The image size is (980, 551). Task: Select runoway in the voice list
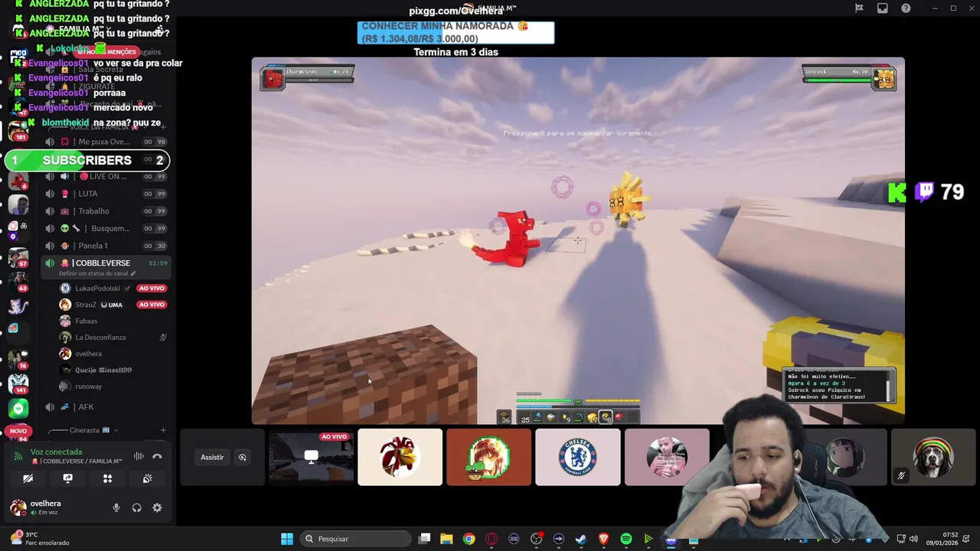(x=113, y=386)
